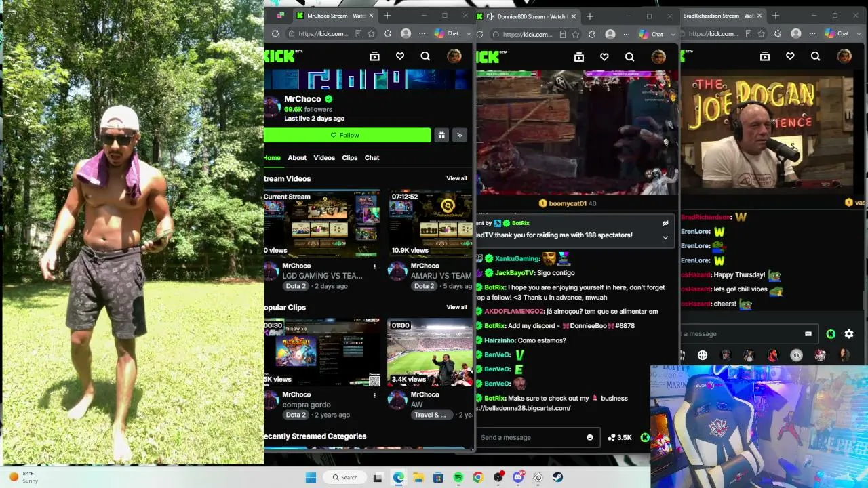Click the icon button right of gift subs
Viewport: 868px width, 488px height.
[x=460, y=135]
